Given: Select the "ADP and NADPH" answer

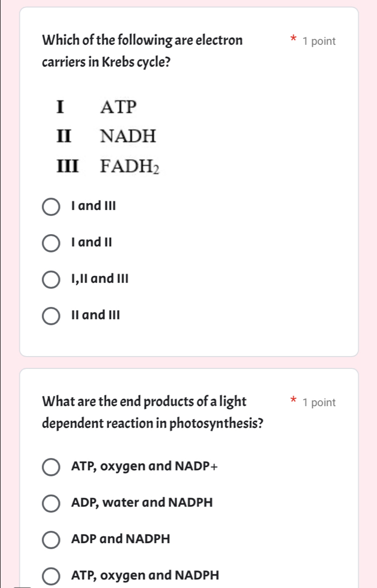Looking at the screenshot, I should [120, 538].
